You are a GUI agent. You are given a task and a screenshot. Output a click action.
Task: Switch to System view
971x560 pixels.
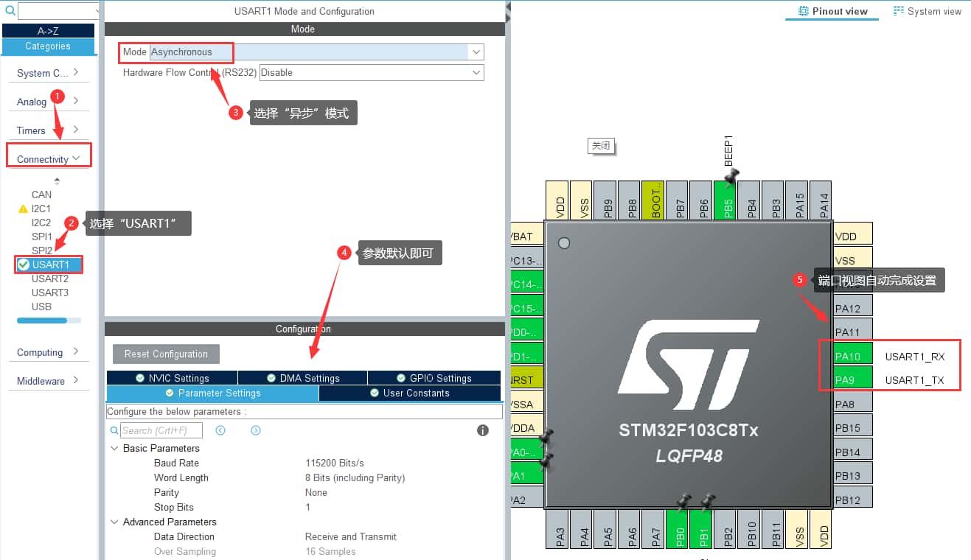point(927,11)
